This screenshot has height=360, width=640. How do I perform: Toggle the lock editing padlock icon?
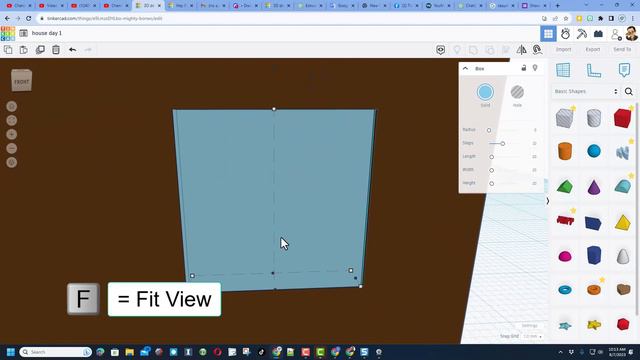coord(524,68)
